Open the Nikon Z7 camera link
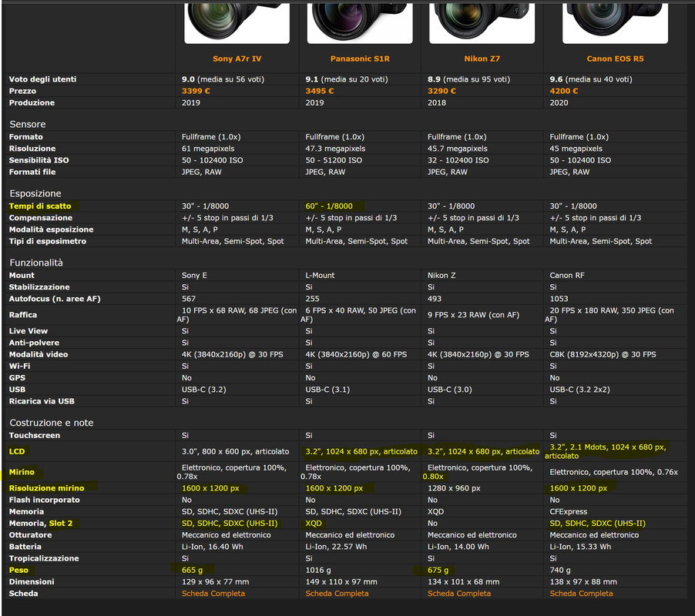 pyautogui.click(x=482, y=59)
